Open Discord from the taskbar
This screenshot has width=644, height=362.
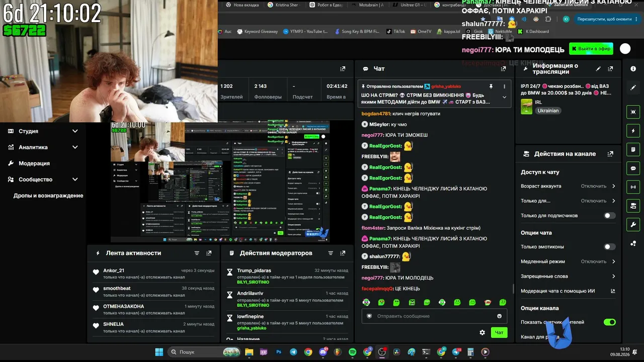[x=323, y=352]
